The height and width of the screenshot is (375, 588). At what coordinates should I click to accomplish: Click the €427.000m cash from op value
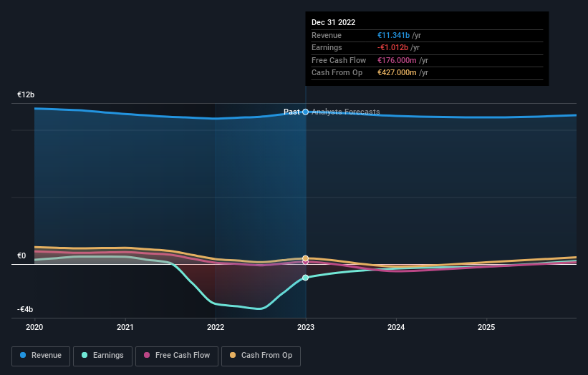point(397,73)
